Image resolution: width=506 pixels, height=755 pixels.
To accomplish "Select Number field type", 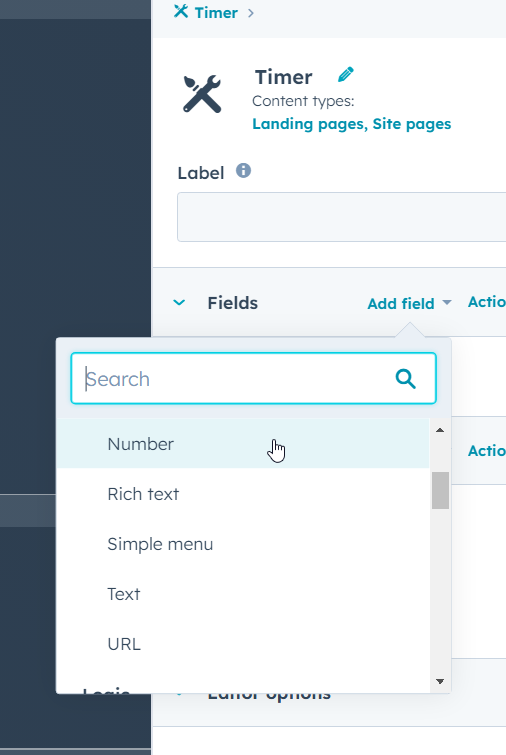I will pos(243,443).
